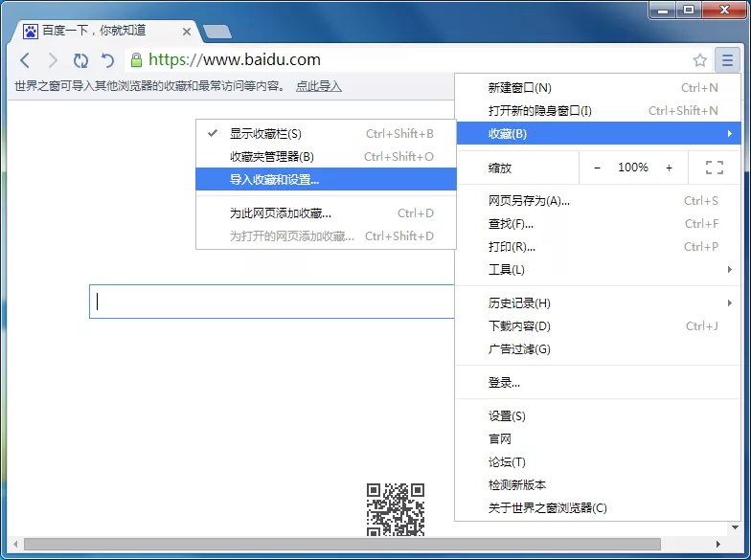Open 论坛(T) menu item
751x560 pixels.
click(599, 461)
